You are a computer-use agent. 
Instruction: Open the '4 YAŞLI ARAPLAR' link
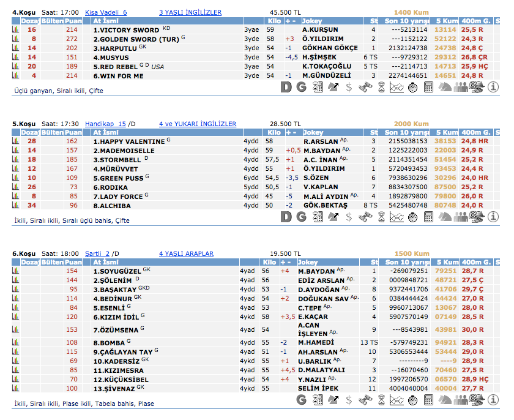186,253
